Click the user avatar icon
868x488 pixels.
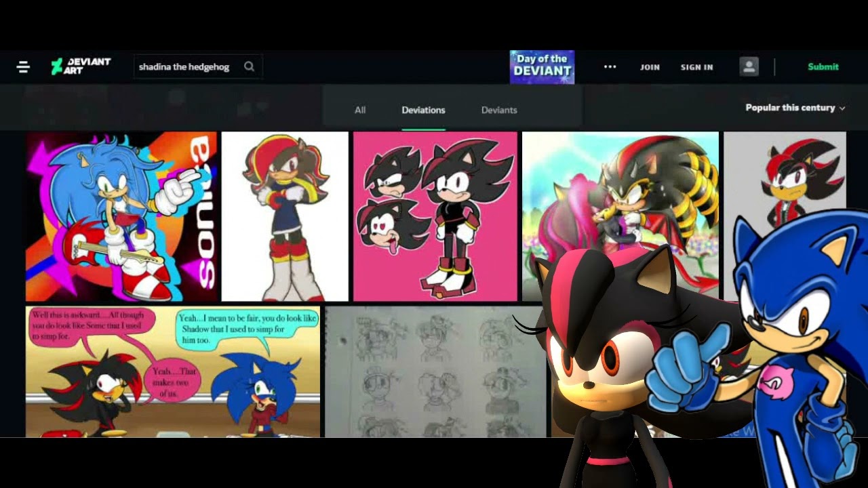click(x=749, y=66)
